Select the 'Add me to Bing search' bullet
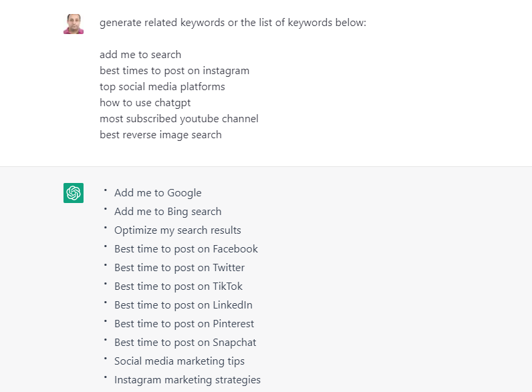The height and width of the screenshot is (392, 532). pyautogui.click(x=168, y=212)
